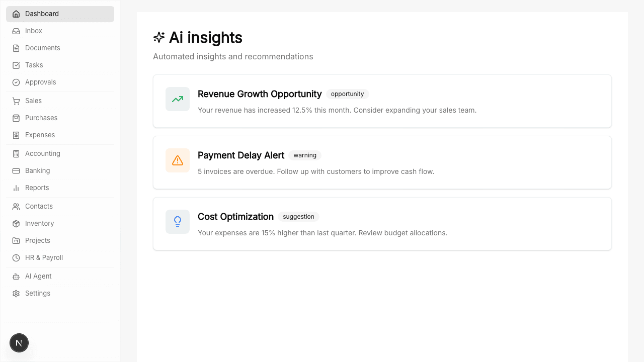
Task: Click the orange warning triangle icon
Action: coord(178,160)
